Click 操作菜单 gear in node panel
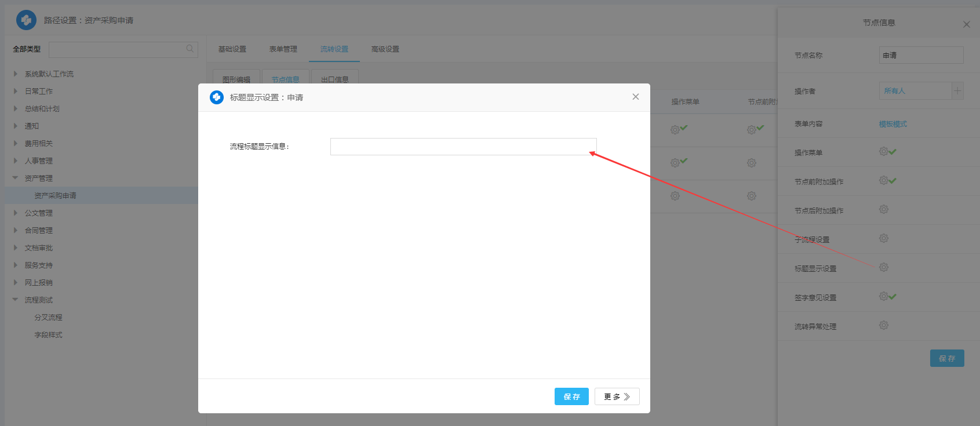The image size is (980, 426). 883,151
